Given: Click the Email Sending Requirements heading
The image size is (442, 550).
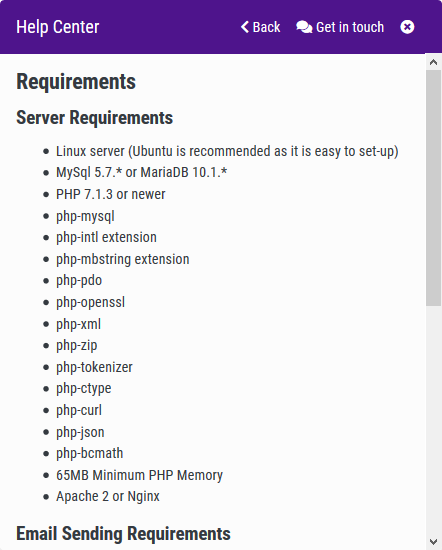Looking at the screenshot, I should [123, 534].
